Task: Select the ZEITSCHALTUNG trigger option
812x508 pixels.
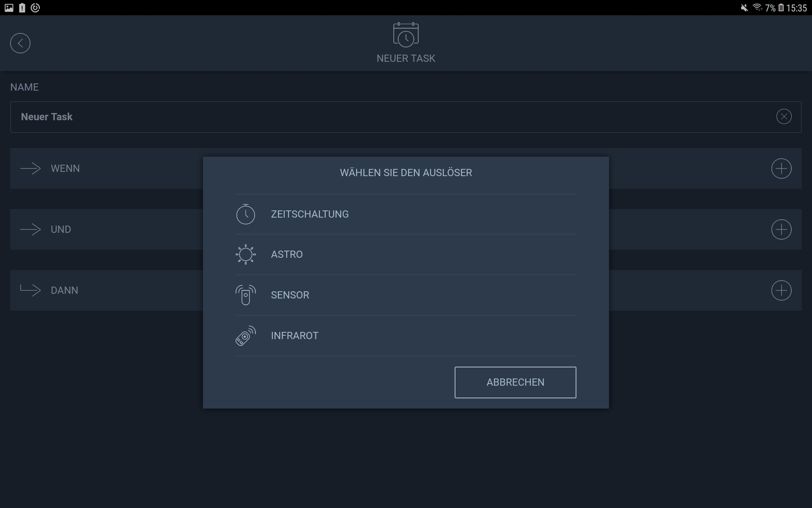Action: [310, 214]
